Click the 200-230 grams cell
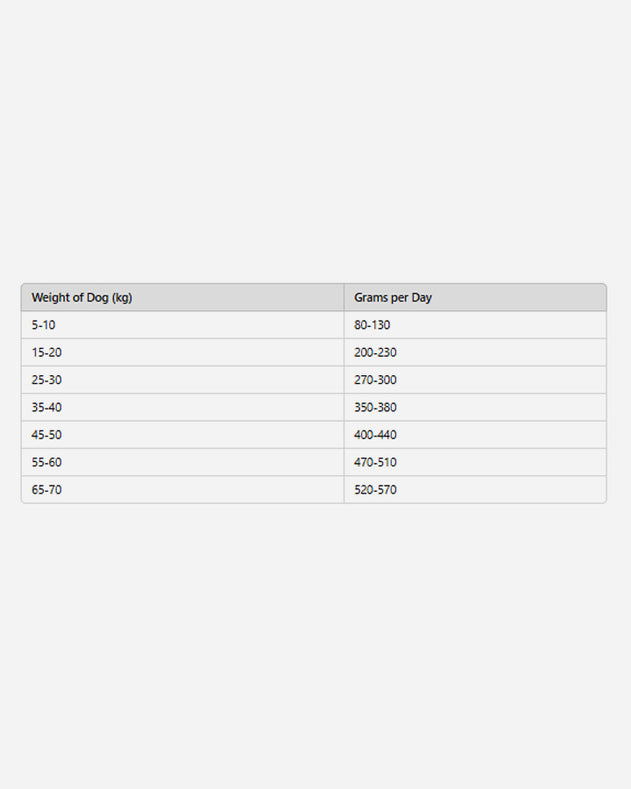631x789 pixels. coord(375,353)
